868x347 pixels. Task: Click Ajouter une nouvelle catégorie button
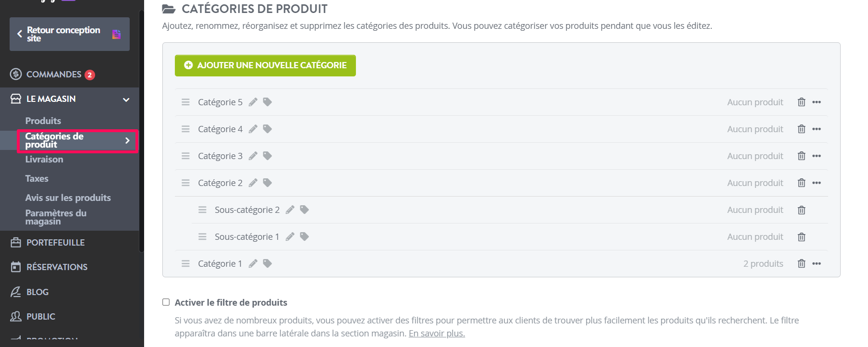coord(265,65)
